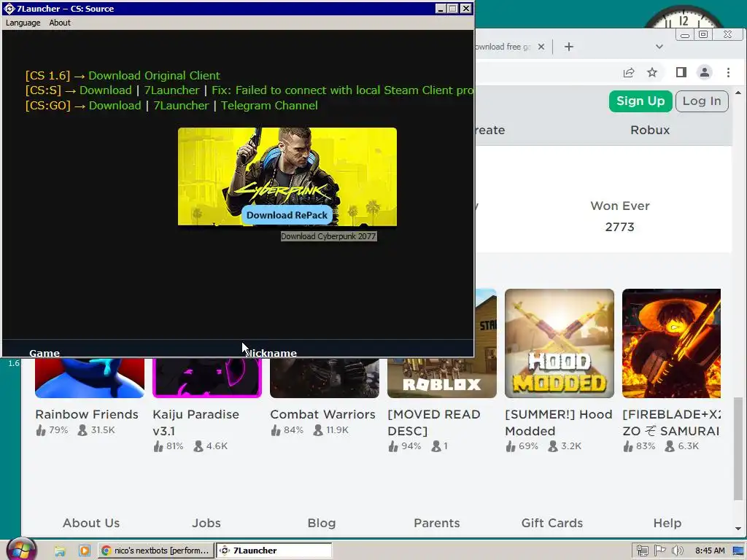Open the Robux tab on Roblox page
Screen dimensions: 747x560
(650, 130)
